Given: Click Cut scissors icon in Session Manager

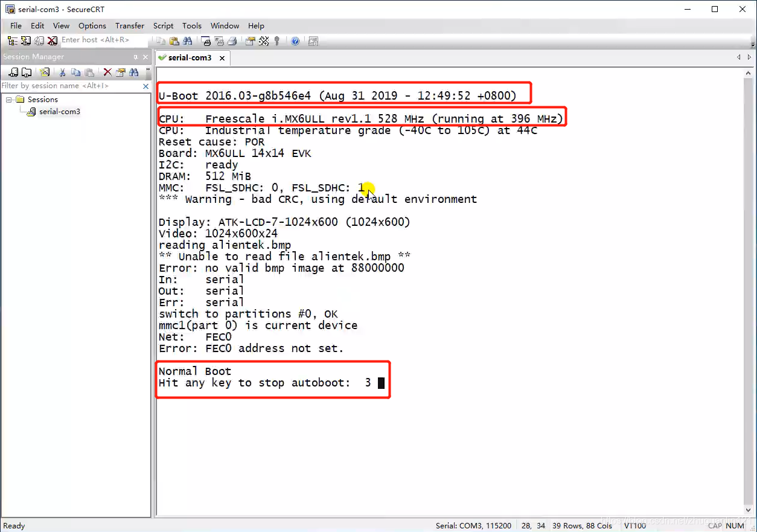Looking at the screenshot, I should (x=62, y=72).
